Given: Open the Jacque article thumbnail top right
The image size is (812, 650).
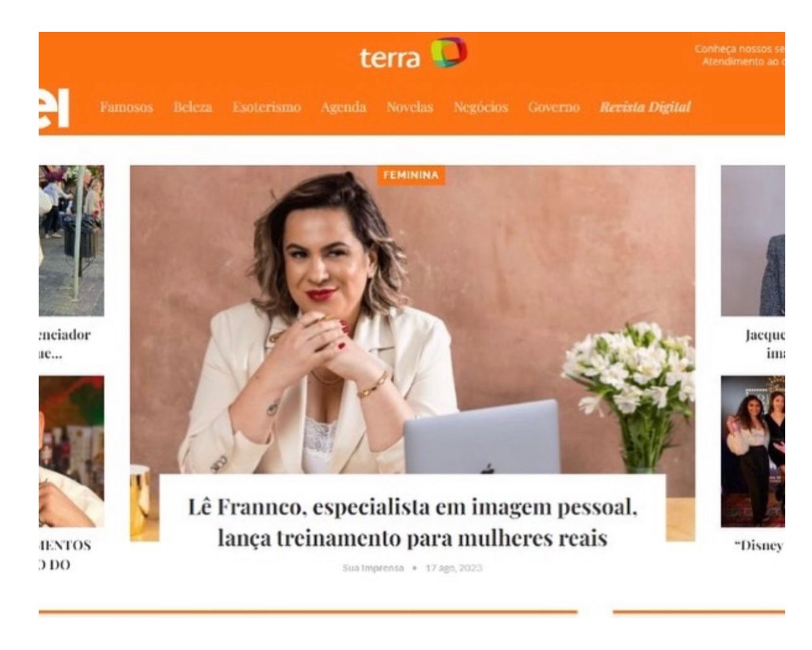Looking at the screenshot, I should (753, 241).
